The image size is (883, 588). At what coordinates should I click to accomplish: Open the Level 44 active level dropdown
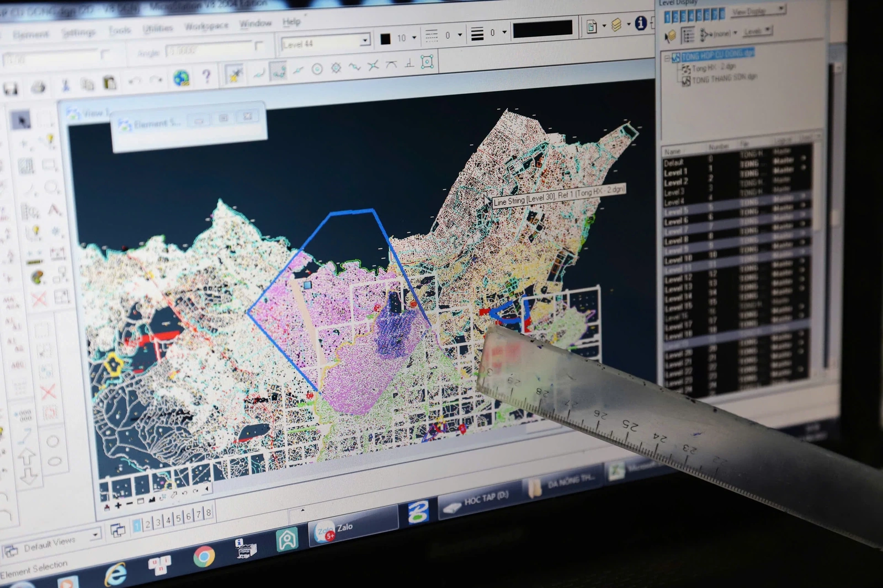pyautogui.click(x=364, y=41)
